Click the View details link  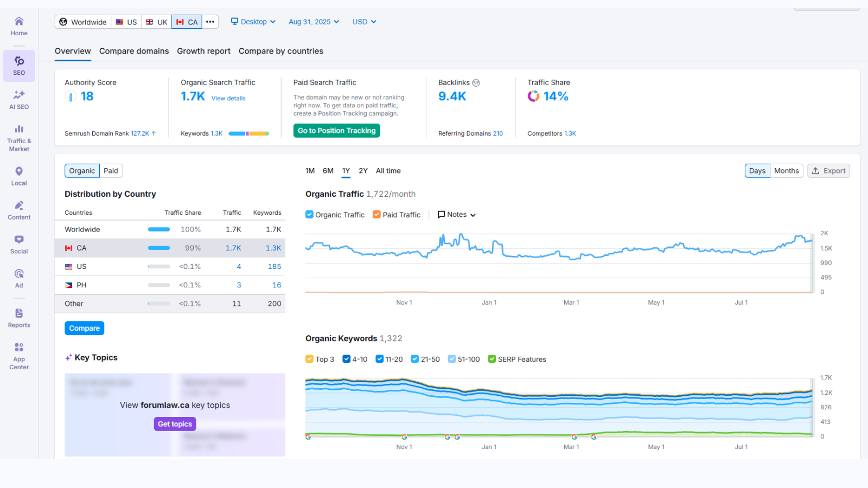coord(228,98)
